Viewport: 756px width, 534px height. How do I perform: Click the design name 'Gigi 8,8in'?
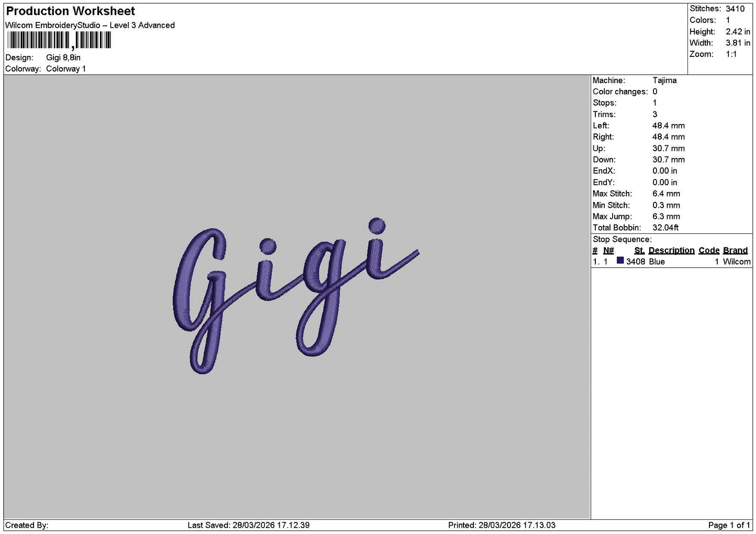pos(63,58)
